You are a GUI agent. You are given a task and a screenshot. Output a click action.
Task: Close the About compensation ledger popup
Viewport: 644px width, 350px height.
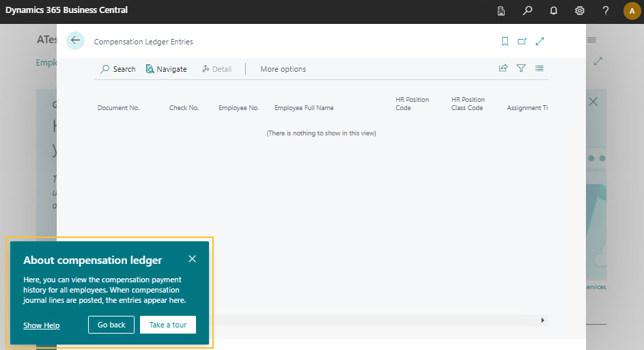point(192,259)
